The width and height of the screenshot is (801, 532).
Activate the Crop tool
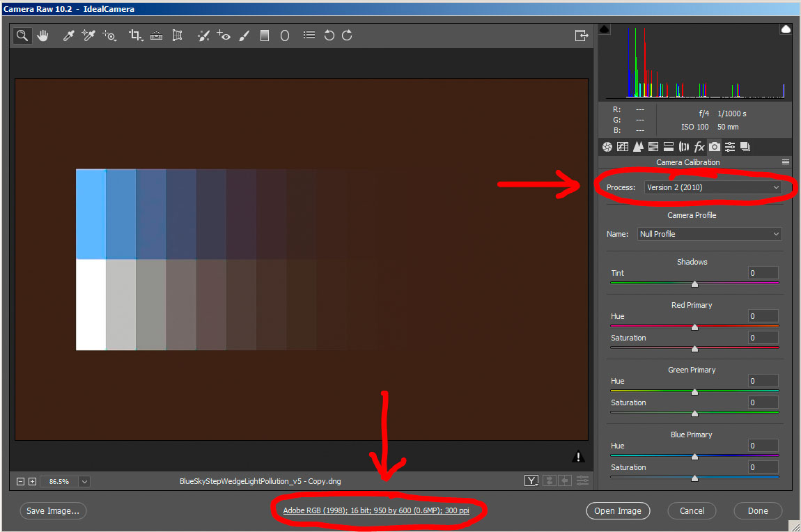pos(135,36)
